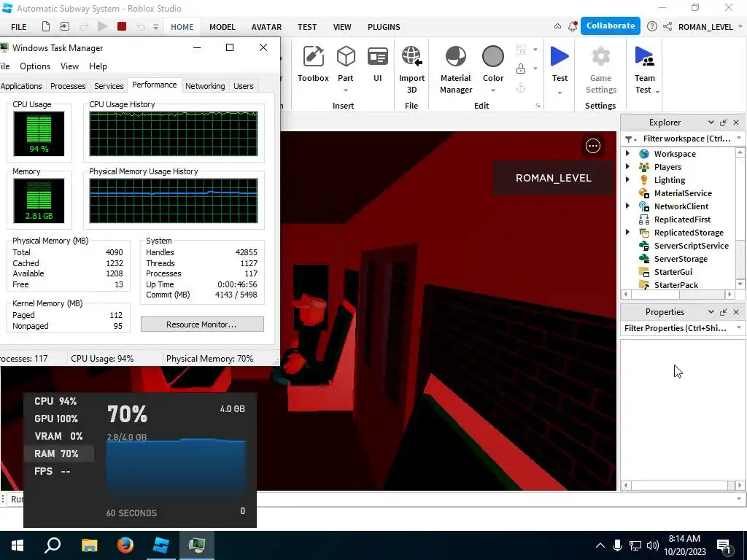Open the MODEL ribbon tab

pyautogui.click(x=222, y=27)
